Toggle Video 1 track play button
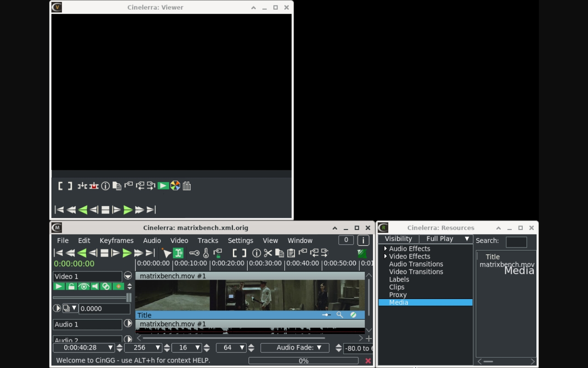The height and width of the screenshot is (368, 588). pyautogui.click(x=59, y=287)
